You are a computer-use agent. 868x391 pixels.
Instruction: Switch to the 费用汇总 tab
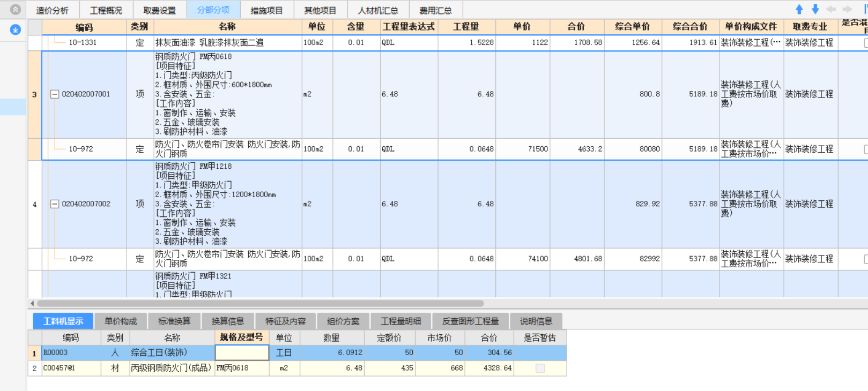(x=435, y=10)
